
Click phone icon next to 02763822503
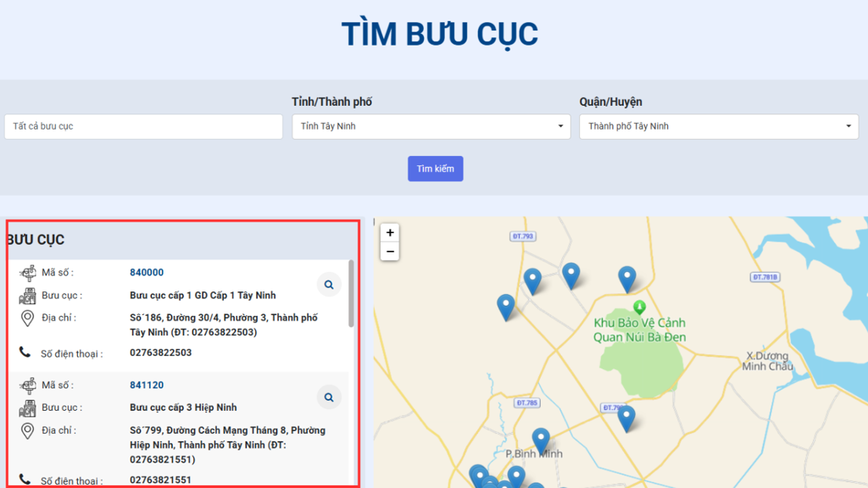[25, 353]
